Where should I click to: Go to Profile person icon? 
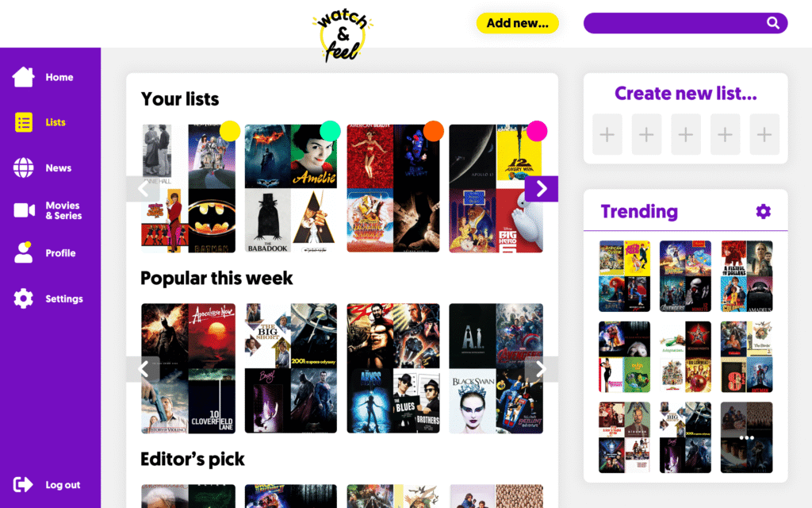coord(23,252)
